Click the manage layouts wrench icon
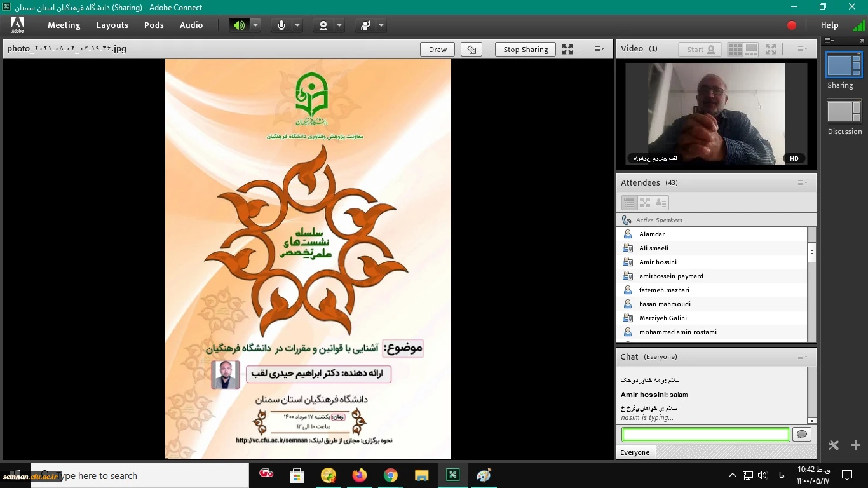Screen dimensions: 868x488 (x=834, y=445)
